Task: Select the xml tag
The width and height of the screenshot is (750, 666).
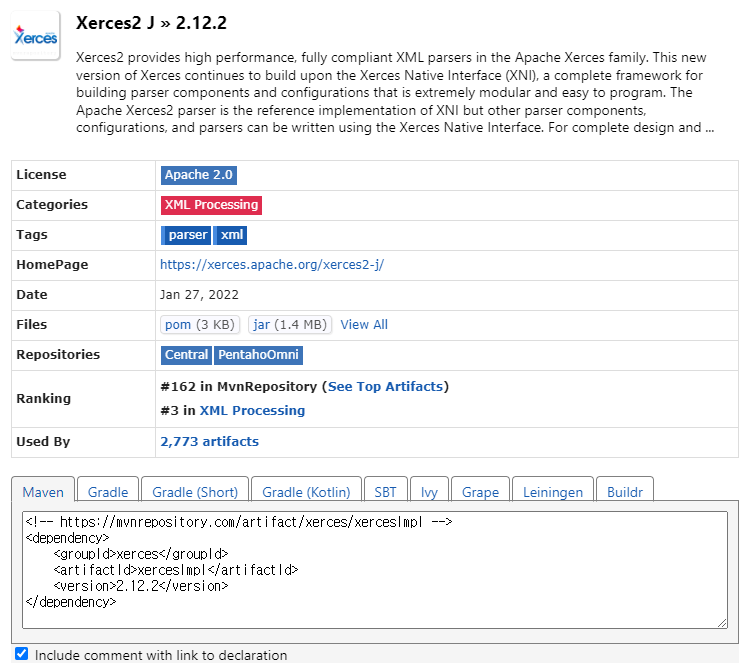Action: [230, 235]
